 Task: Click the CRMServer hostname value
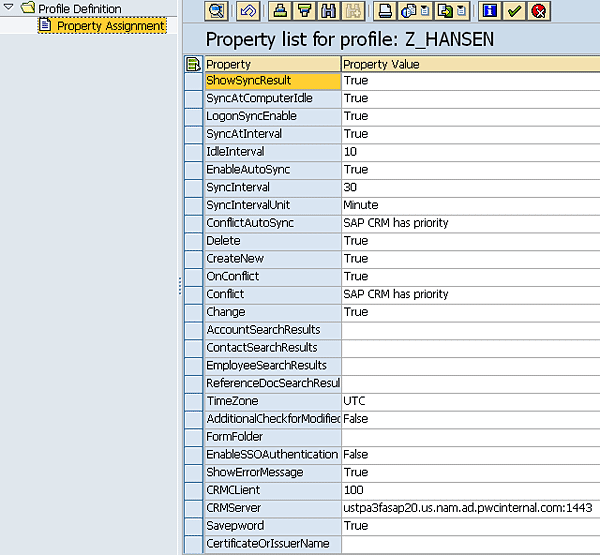pos(471,508)
